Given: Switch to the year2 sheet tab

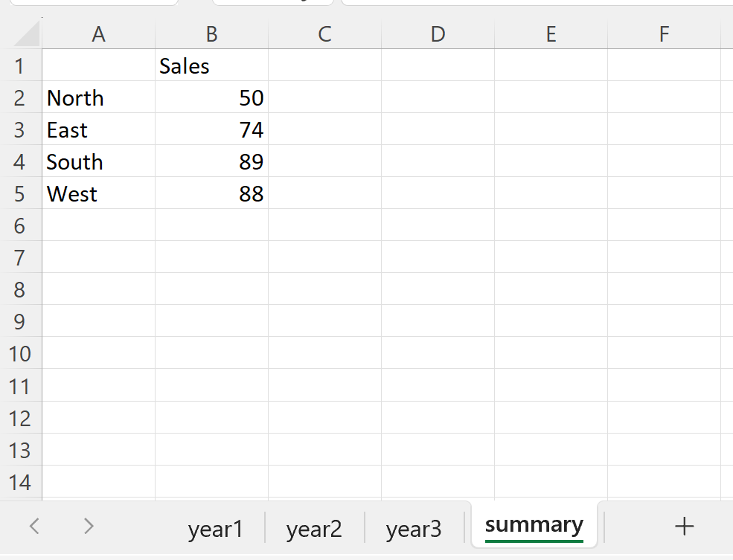Looking at the screenshot, I should (314, 528).
